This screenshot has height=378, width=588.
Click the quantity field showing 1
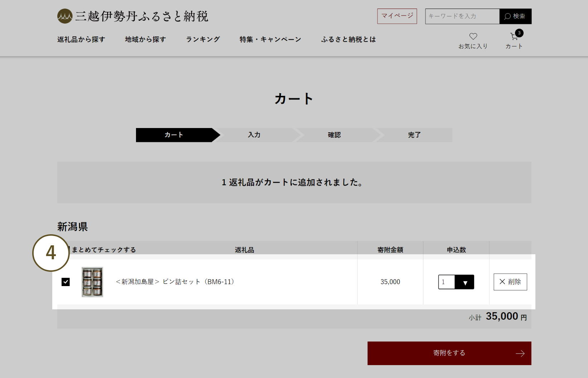(446, 282)
